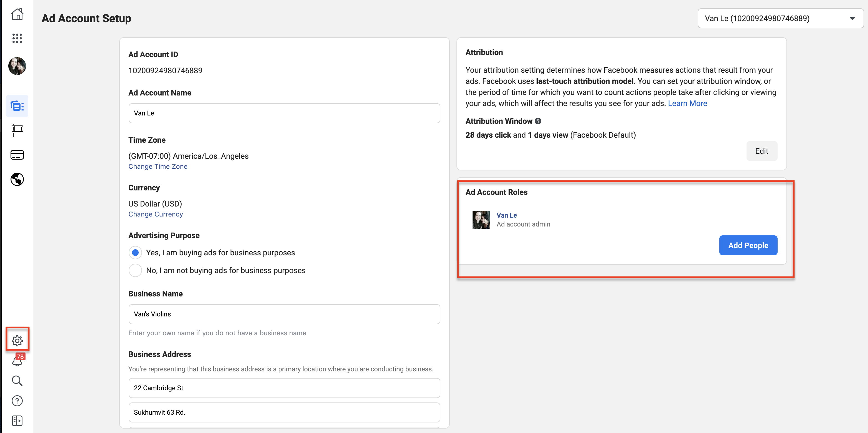Click the Ad Account ID number 10200924980746889
The height and width of the screenshot is (433, 868).
click(x=165, y=71)
